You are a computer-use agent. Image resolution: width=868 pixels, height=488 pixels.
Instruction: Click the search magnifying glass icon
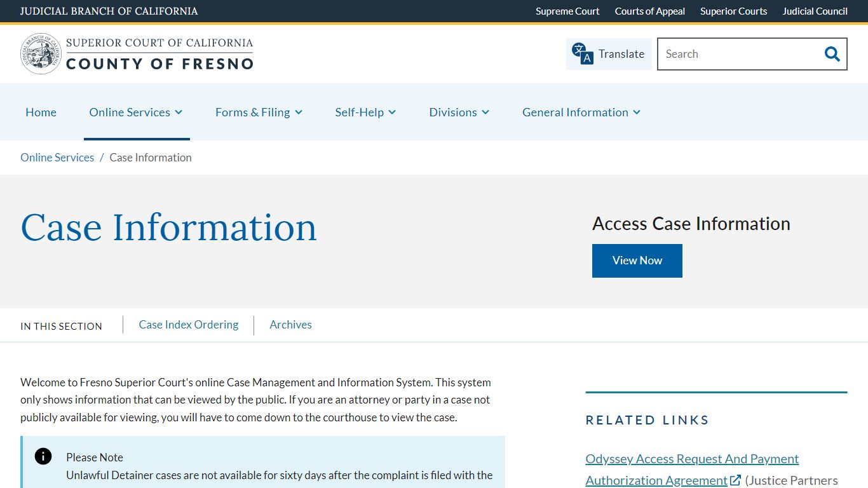click(x=832, y=54)
